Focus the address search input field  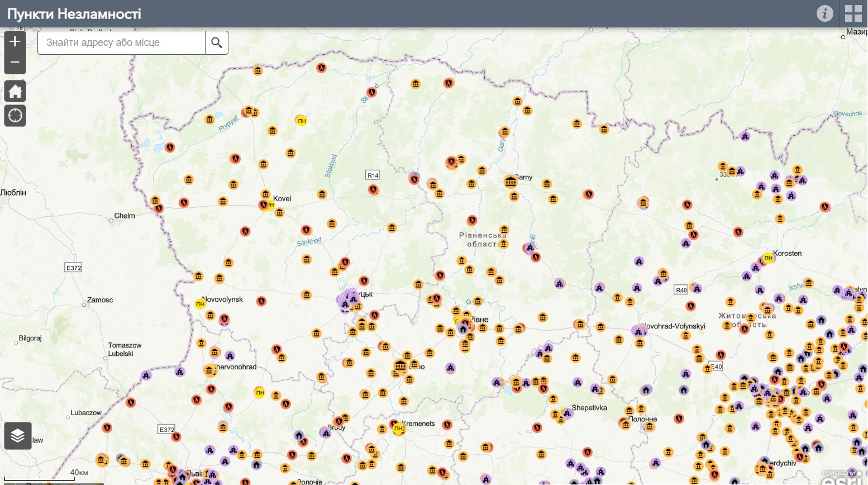point(121,43)
